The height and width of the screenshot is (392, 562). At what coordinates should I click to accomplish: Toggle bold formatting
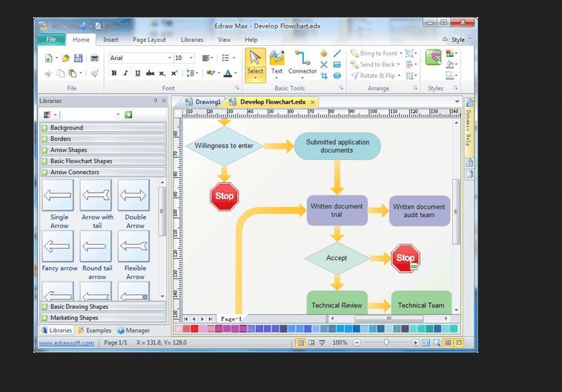(114, 73)
